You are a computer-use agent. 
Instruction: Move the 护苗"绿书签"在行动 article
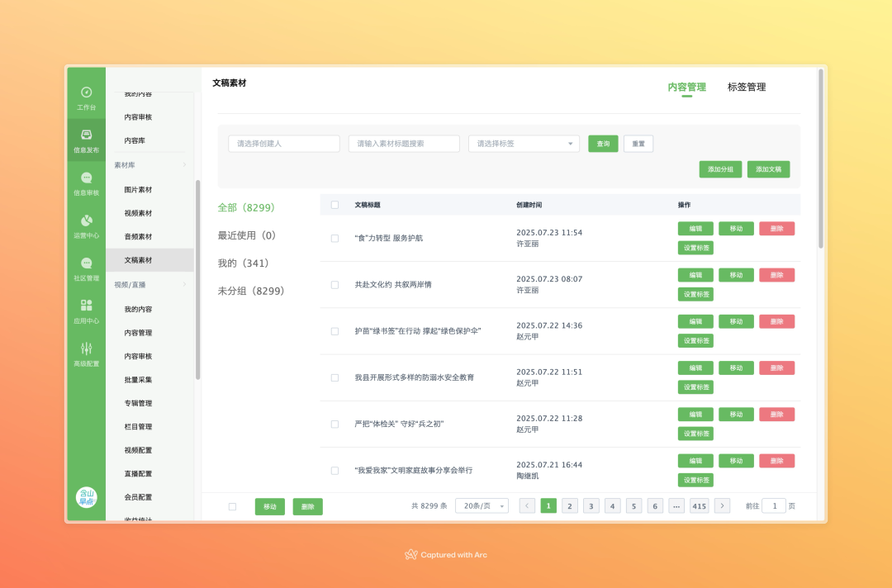pyautogui.click(x=736, y=322)
